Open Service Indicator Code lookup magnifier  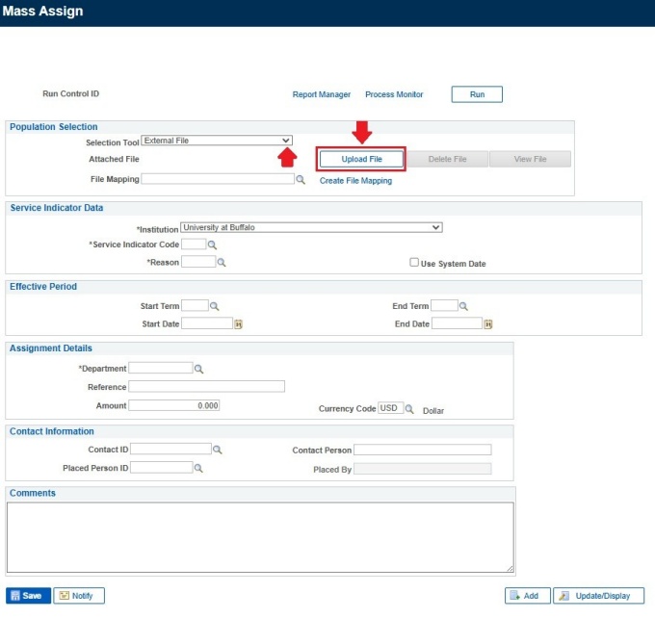212,245
